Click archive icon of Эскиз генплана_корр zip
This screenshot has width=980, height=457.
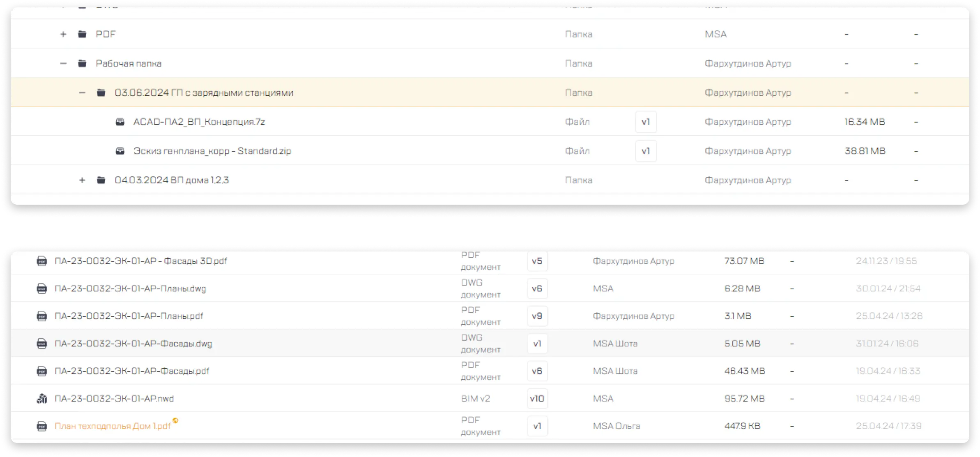[120, 151]
